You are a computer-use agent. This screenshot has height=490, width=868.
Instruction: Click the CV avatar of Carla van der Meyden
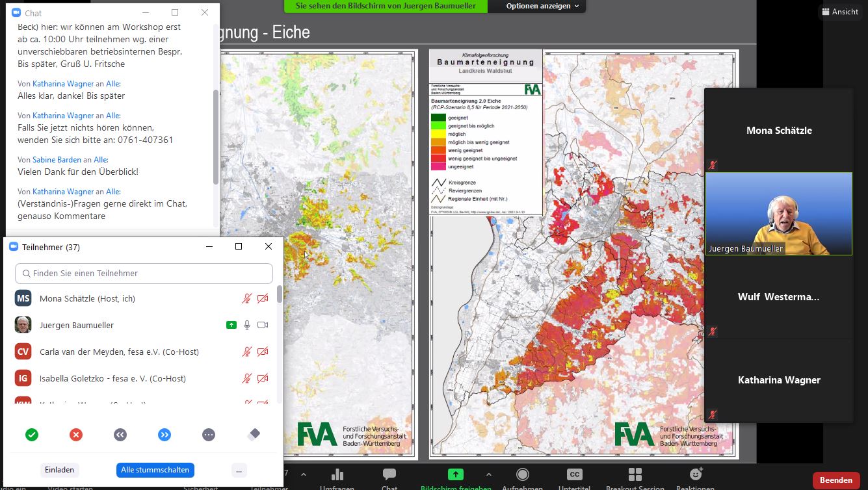pyautogui.click(x=23, y=352)
